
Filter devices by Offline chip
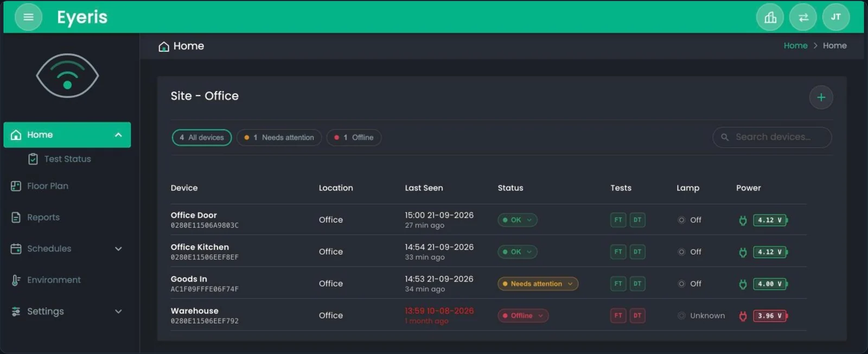(x=354, y=137)
